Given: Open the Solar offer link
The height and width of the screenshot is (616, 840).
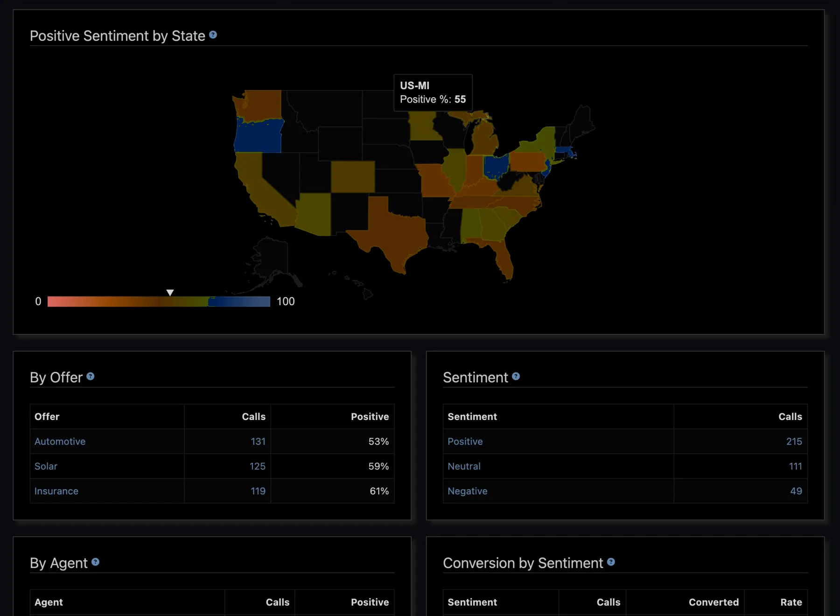Looking at the screenshot, I should coord(46,466).
